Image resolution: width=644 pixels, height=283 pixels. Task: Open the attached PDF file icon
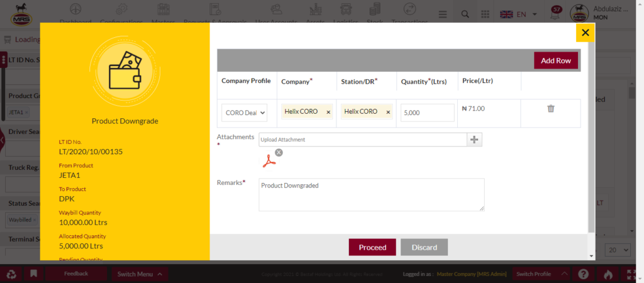coord(269,161)
